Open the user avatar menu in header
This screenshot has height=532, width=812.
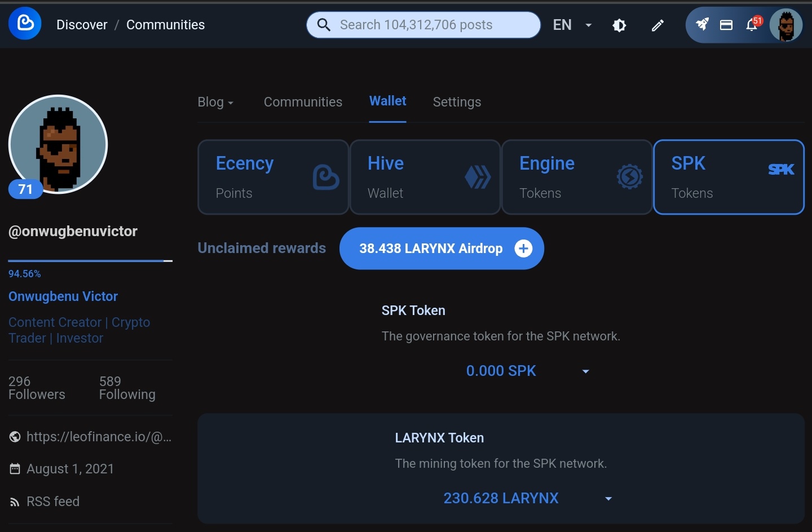click(x=786, y=25)
